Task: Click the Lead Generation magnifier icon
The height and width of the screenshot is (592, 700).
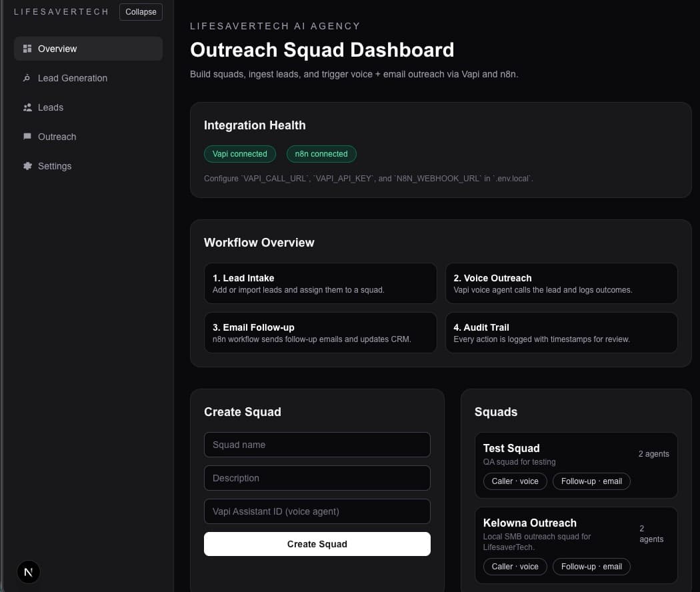Action: tap(27, 78)
